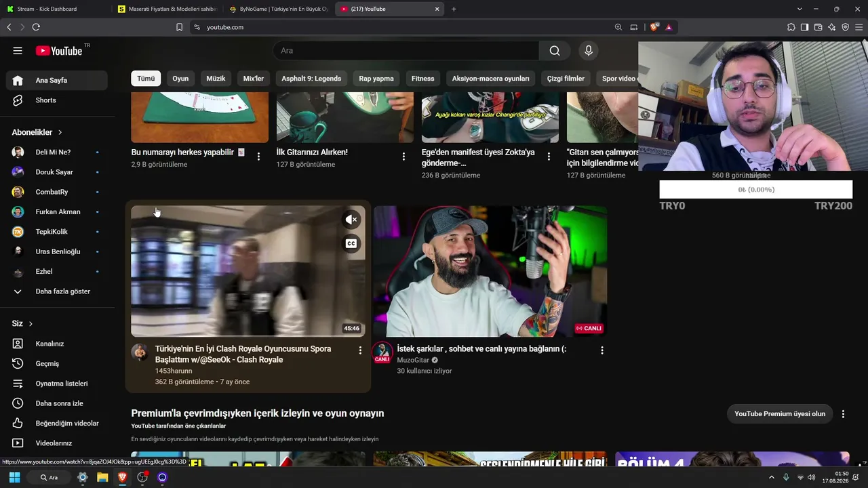Go to the YouTube logo home link
Screen dimensions: 868x488
click(59, 51)
